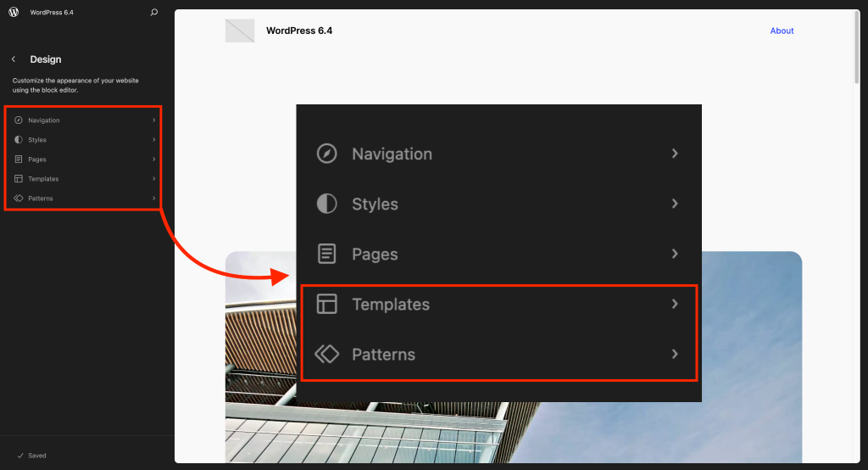Viewport: 868px width, 470px height.
Task: Click the WordPress logo in the sidebar
Action: click(x=14, y=12)
